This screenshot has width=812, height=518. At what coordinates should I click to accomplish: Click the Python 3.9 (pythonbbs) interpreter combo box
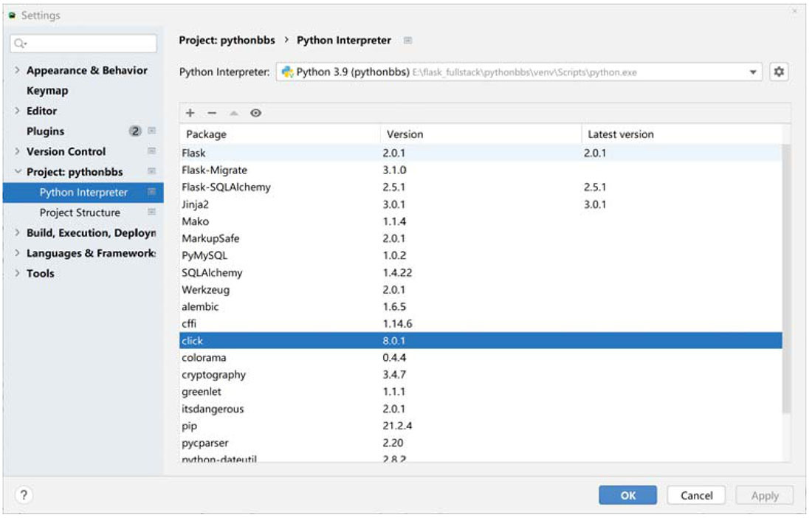(x=519, y=72)
